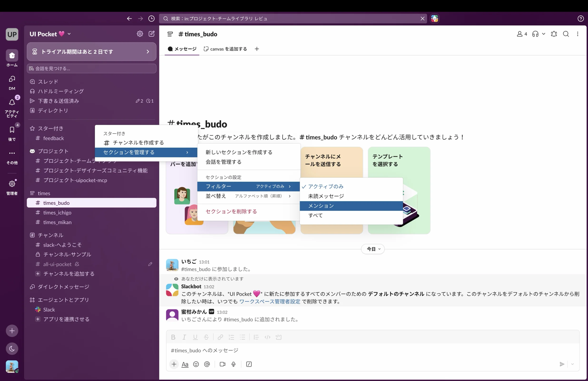Toggle underline formatting in composer
The height and width of the screenshot is (381, 588).
pyautogui.click(x=195, y=337)
